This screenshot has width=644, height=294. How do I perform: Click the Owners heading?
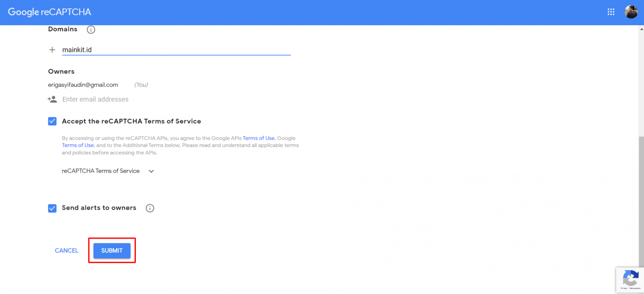point(61,71)
